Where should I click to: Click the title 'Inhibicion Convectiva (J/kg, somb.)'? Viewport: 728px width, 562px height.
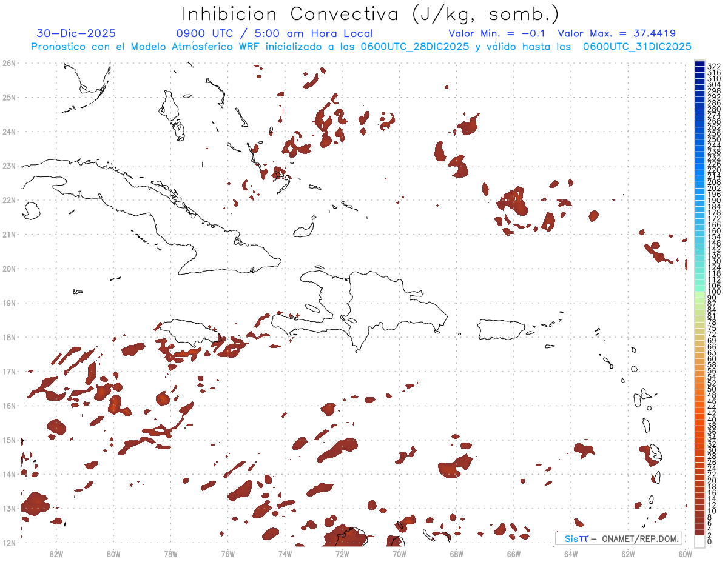371,14
